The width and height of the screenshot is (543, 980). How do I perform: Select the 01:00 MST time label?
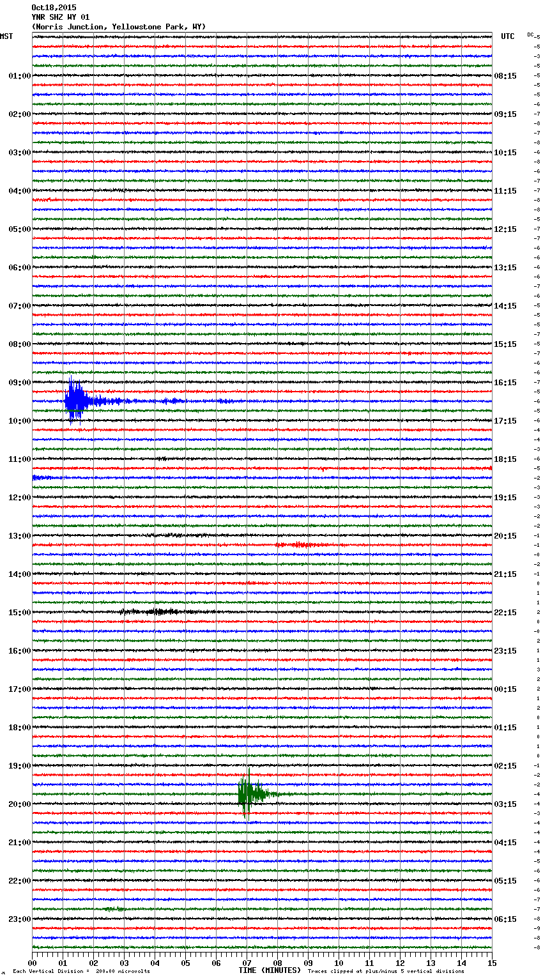(x=19, y=76)
